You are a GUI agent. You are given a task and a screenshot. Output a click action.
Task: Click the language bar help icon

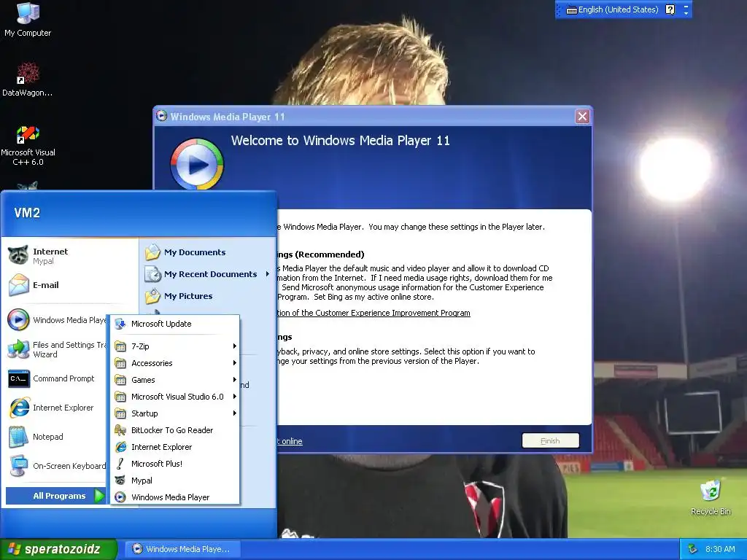pos(670,9)
